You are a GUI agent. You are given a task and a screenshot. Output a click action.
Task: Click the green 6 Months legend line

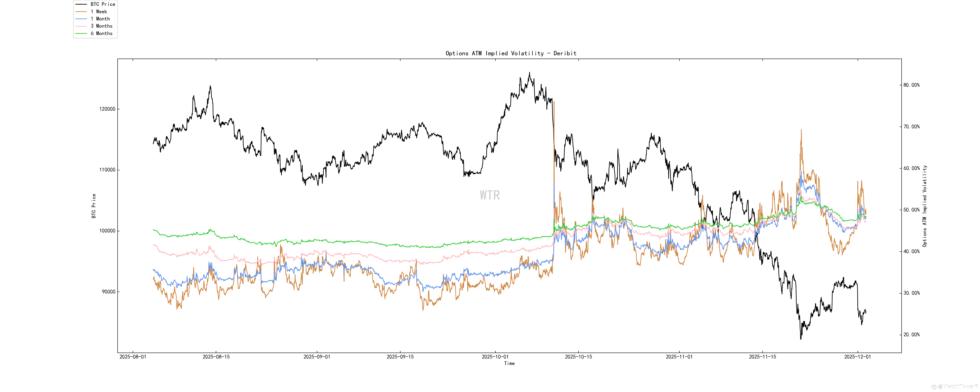click(81, 34)
